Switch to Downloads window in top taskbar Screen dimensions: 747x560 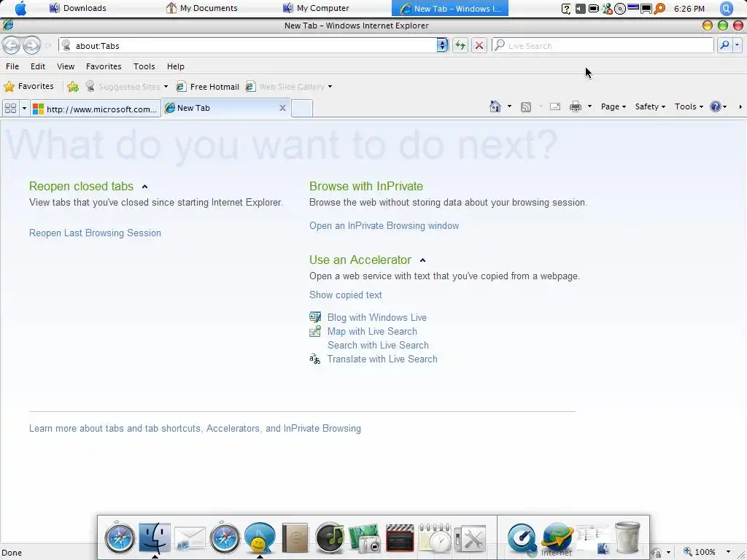[x=78, y=8]
